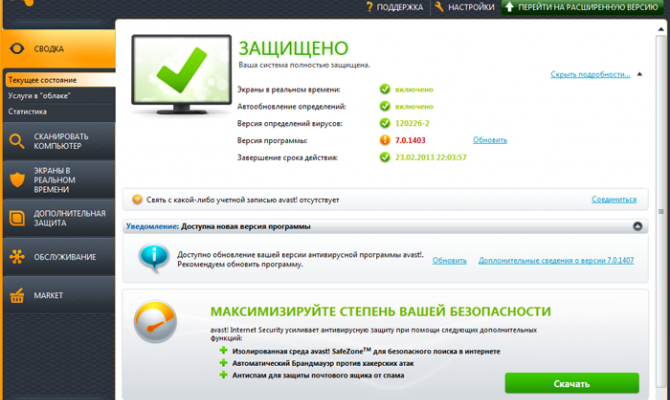
Task: Click Обновить link in notification panel
Action: [x=449, y=260]
